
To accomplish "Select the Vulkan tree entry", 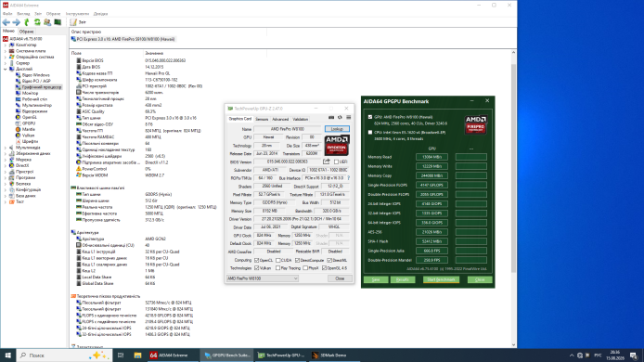I will coord(29,136).
